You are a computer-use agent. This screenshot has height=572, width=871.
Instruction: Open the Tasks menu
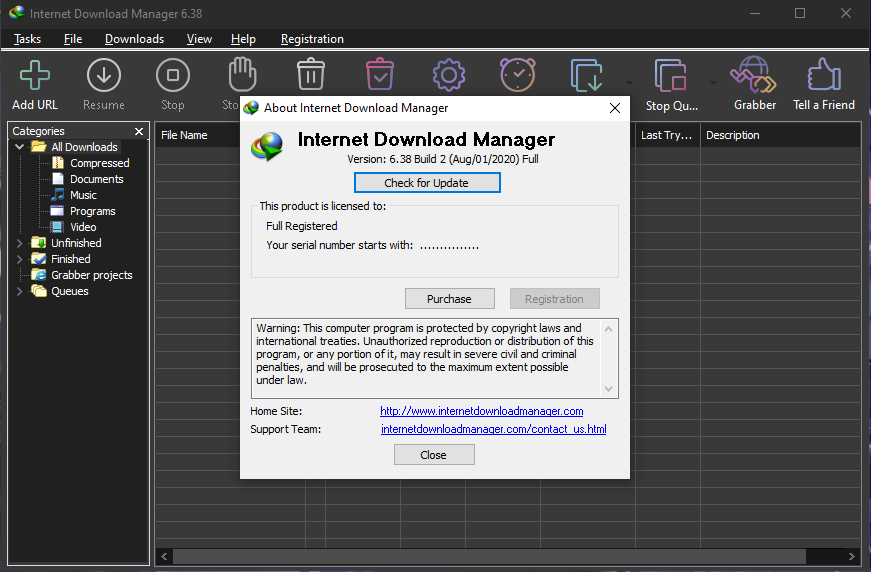27,39
